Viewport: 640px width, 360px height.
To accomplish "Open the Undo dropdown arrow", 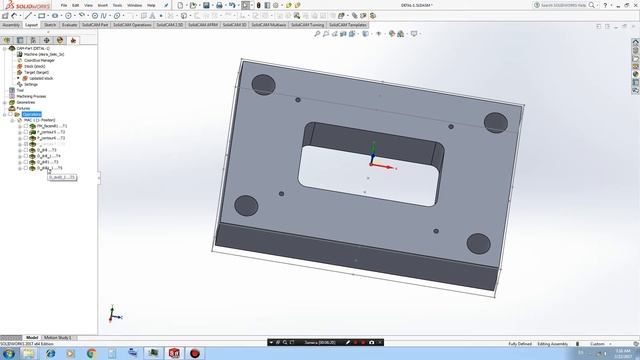I will 238,5.
